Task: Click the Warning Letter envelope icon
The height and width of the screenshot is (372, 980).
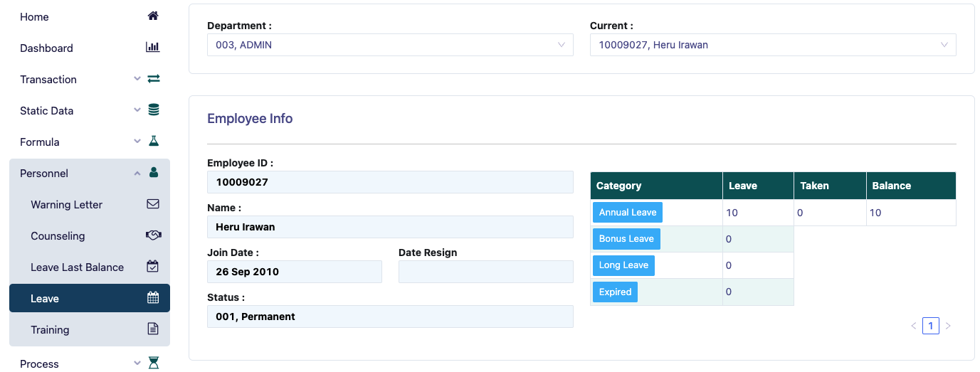Action: 153,204
